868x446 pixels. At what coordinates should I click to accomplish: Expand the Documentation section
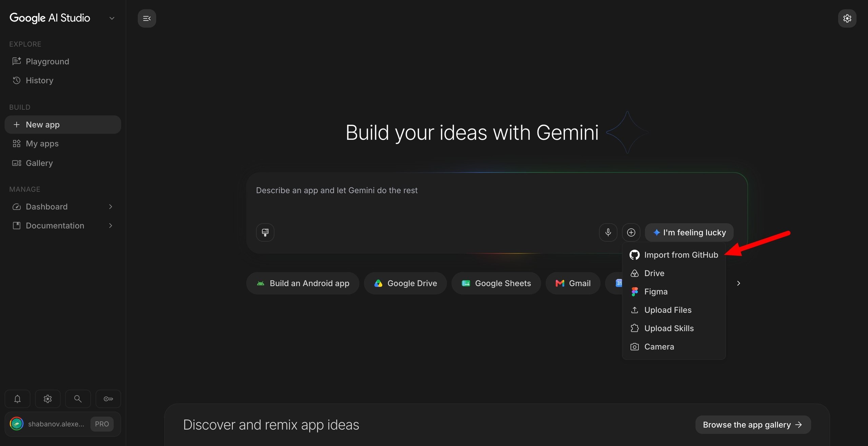[x=111, y=226]
